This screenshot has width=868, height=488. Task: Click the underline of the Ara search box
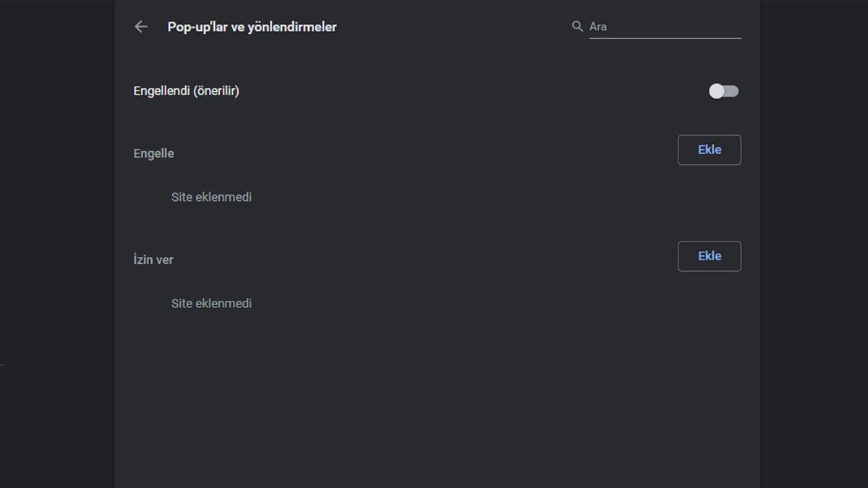(665, 38)
